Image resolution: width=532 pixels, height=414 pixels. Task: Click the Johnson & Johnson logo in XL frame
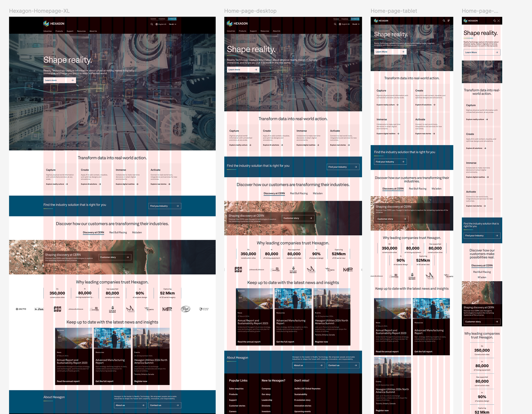click(x=76, y=309)
